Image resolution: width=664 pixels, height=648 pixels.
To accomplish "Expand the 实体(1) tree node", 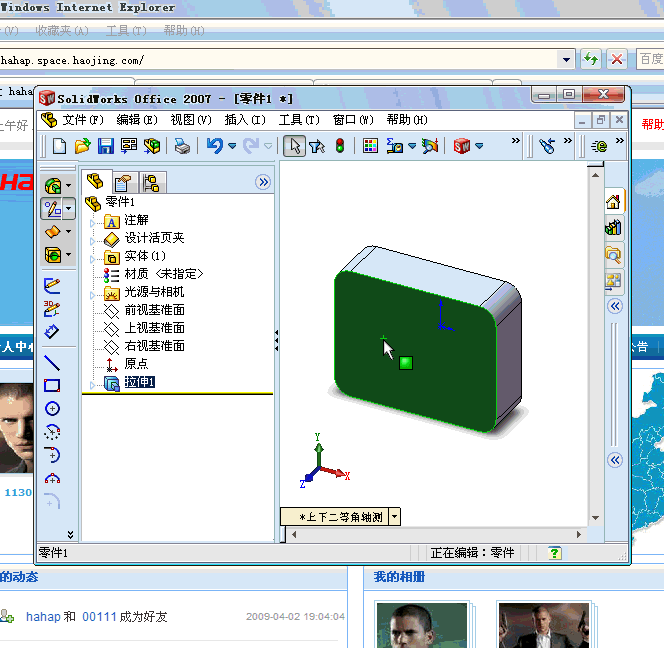I will [x=92, y=258].
